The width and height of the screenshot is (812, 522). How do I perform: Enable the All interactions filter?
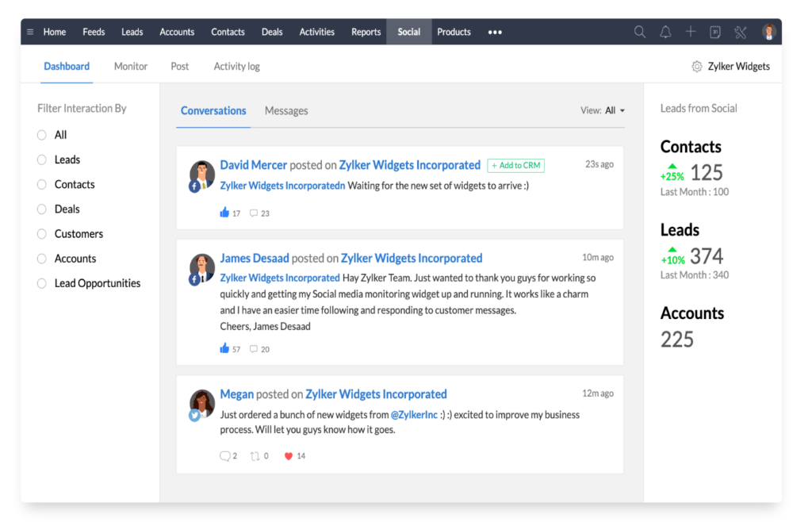(x=40, y=135)
